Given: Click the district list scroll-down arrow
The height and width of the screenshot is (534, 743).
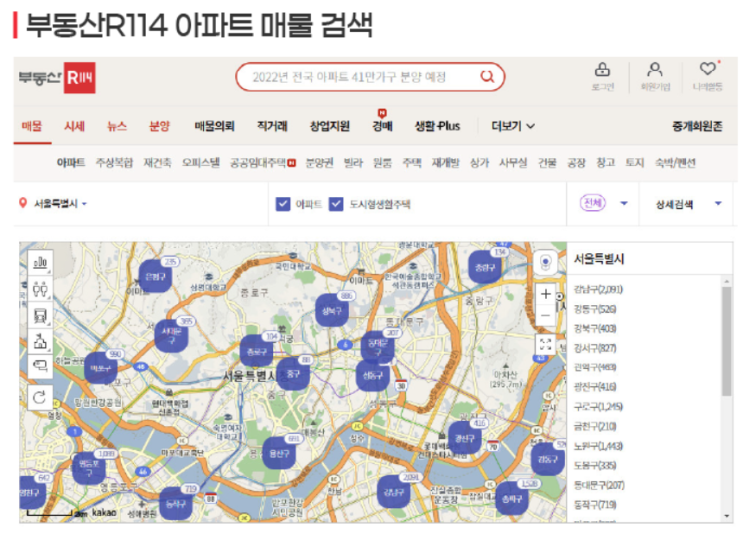Looking at the screenshot, I should pyautogui.click(x=726, y=516).
